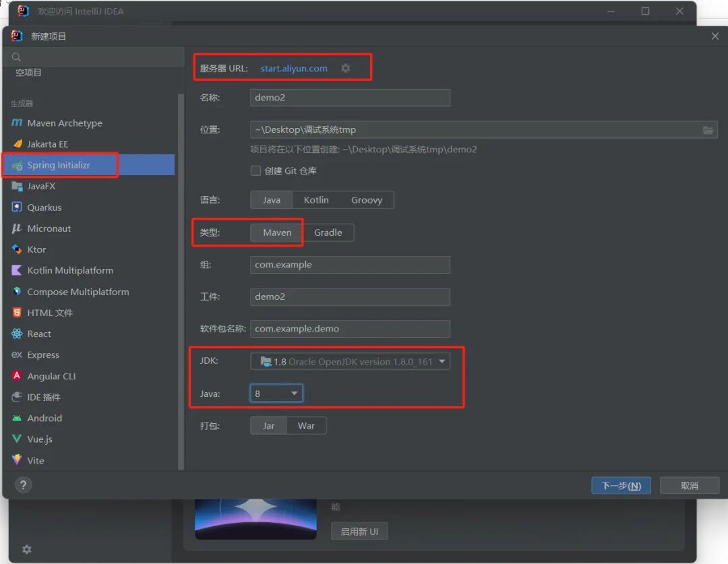Screen dimensions: 728x564
Task: Click the JavaFX folder icon
Action: (17, 186)
